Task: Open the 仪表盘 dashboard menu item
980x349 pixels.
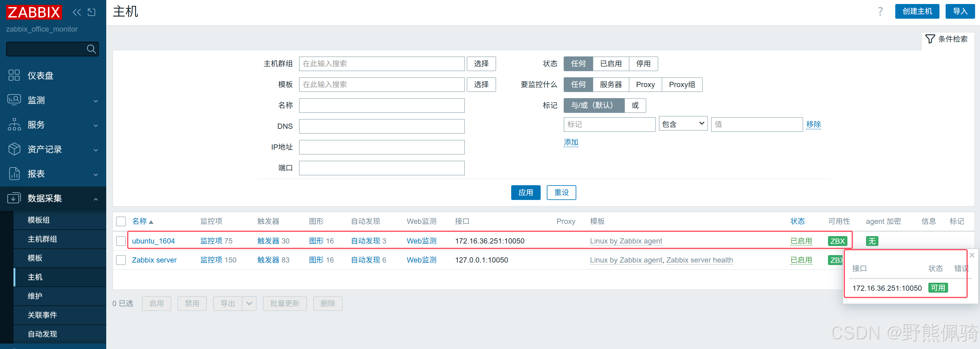Action: pyautogui.click(x=40, y=76)
